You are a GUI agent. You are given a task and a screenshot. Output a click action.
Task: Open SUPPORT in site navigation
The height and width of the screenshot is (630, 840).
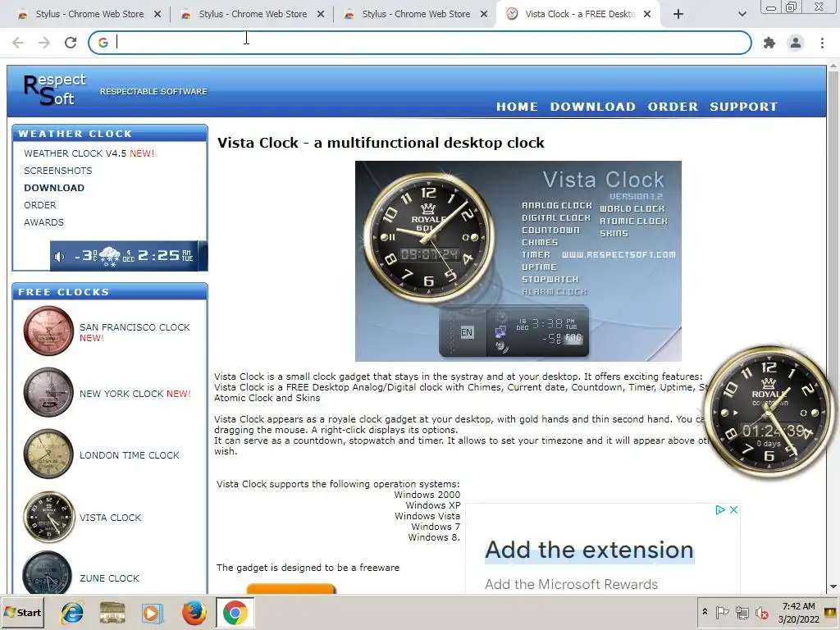pyautogui.click(x=743, y=107)
